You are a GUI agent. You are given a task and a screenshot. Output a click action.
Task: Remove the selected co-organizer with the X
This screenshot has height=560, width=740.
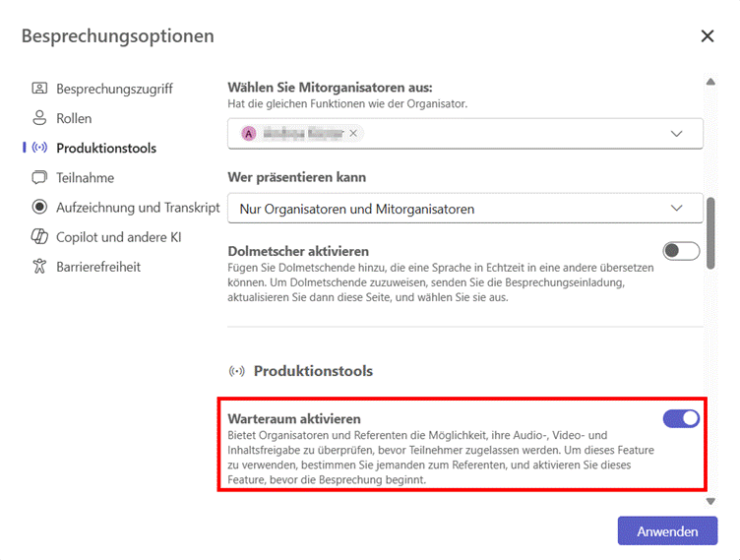[353, 134]
